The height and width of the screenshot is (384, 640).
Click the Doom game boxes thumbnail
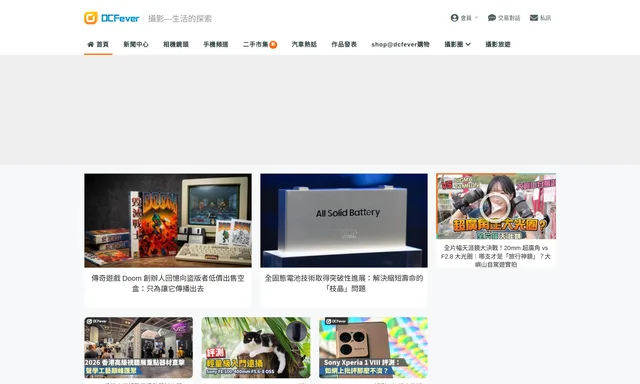pos(168,220)
